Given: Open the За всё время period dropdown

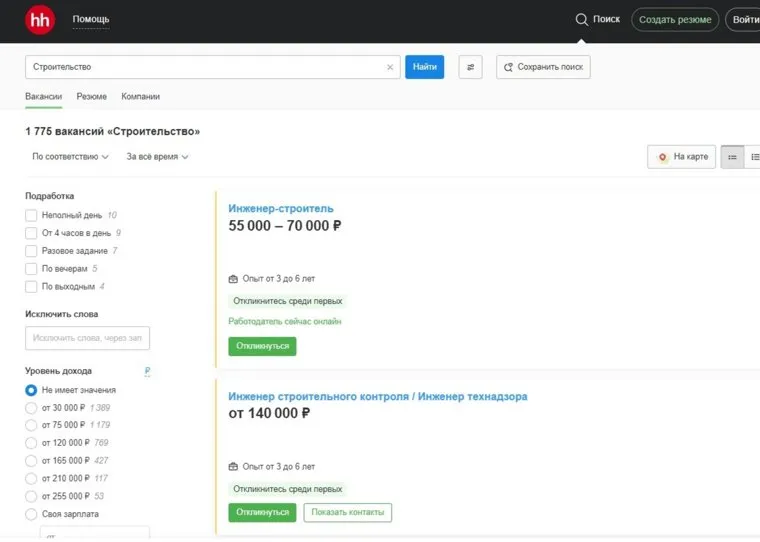Looking at the screenshot, I should (x=157, y=157).
